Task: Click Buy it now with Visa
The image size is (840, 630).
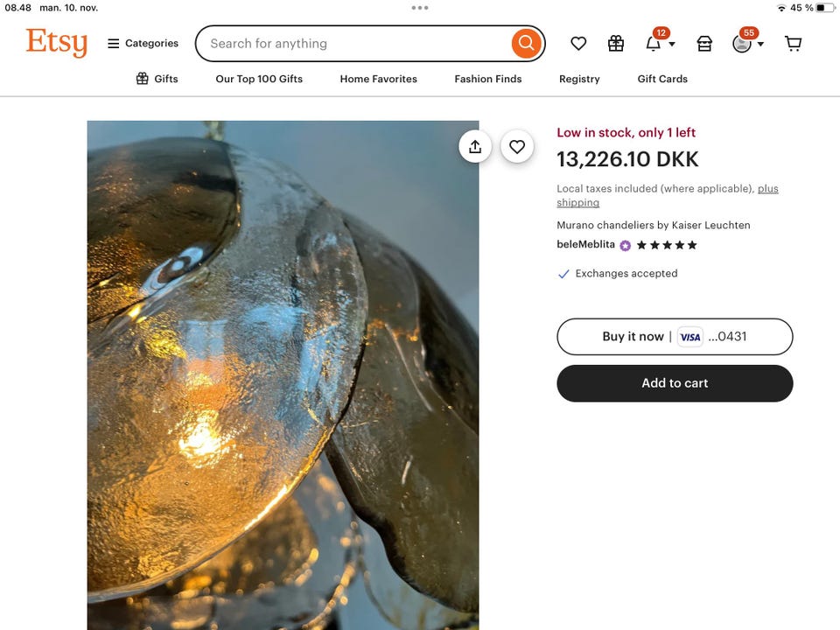Action: coord(675,337)
